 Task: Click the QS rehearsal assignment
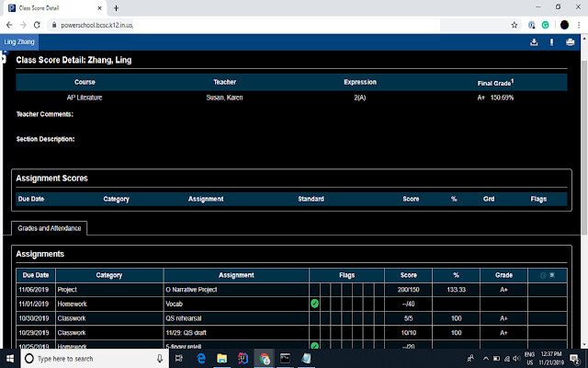pyautogui.click(x=184, y=318)
